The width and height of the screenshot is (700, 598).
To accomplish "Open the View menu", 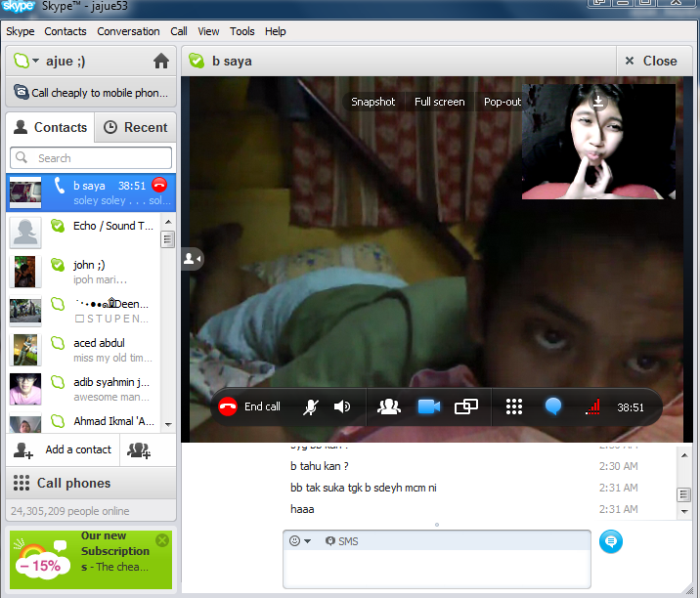I will 208,31.
